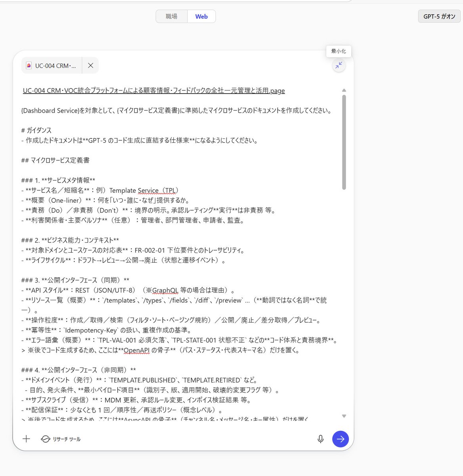Click the file icon in attachment chip
The width and height of the screenshot is (463, 476).
[29, 65]
